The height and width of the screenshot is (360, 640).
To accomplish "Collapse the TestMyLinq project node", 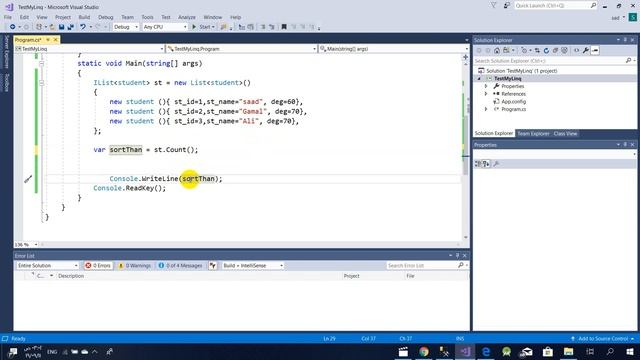I will coord(480,78).
